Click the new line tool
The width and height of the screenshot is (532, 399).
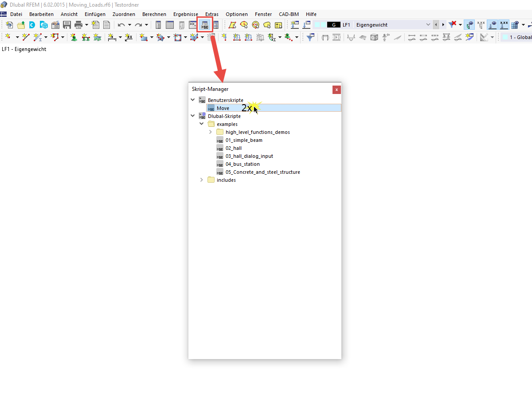pyautogui.click(x=26, y=37)
